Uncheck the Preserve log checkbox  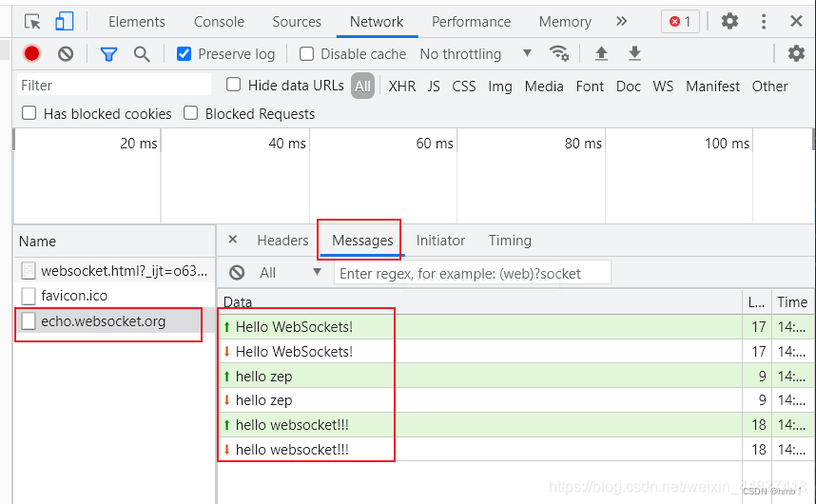pos(185,54)
